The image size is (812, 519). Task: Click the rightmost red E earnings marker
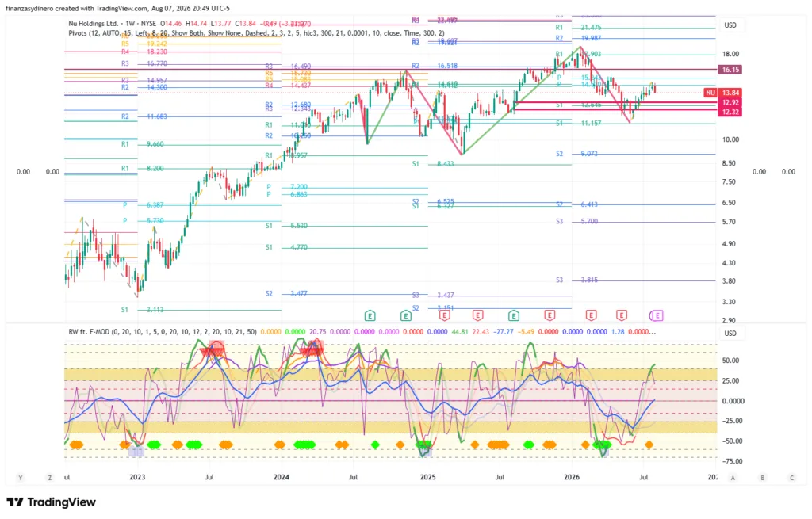pos(622,315)
